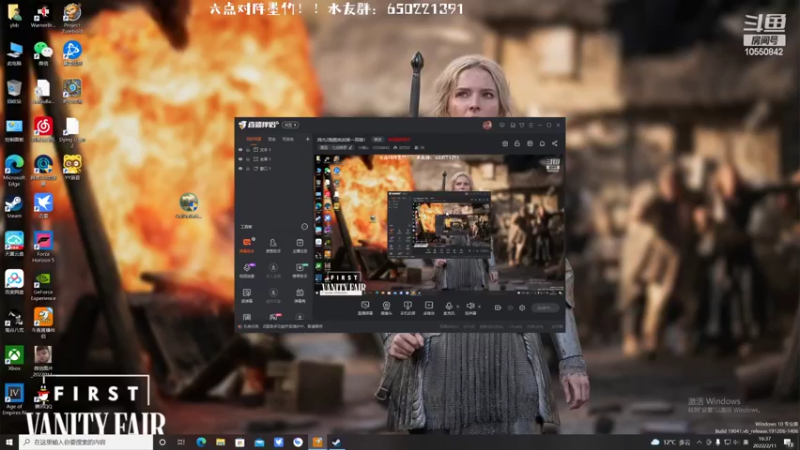Add a camera source
Image resolution: width=800 pixels, height=450 pixels.
pyautogui.click(x=386, y=308)
